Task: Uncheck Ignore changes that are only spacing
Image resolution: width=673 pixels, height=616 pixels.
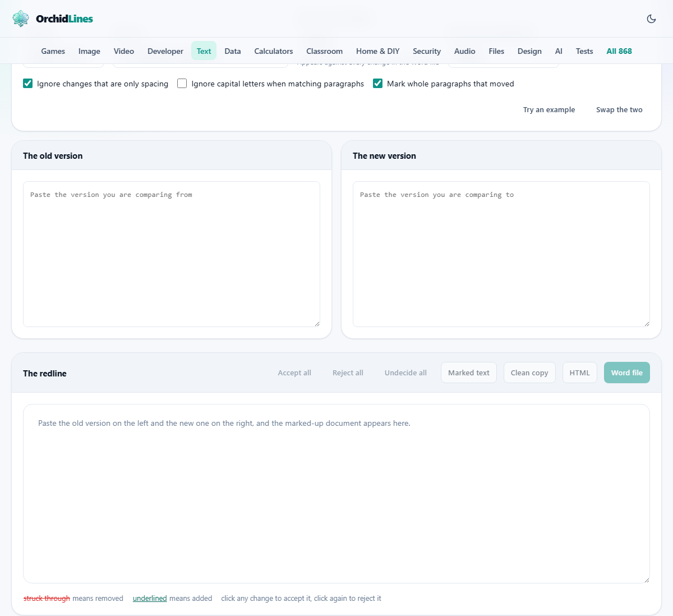Action: click(x=28, y=84)
